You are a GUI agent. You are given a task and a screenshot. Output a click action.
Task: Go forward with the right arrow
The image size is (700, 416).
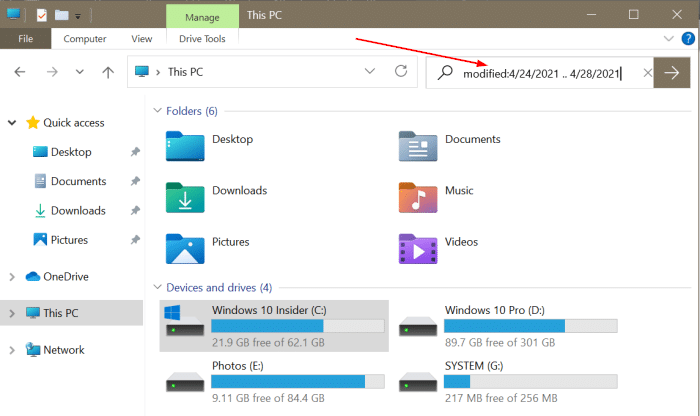[52, 71]
